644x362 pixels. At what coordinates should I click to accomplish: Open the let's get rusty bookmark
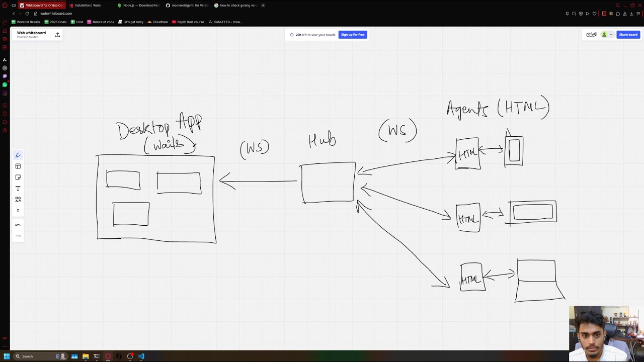131,22
